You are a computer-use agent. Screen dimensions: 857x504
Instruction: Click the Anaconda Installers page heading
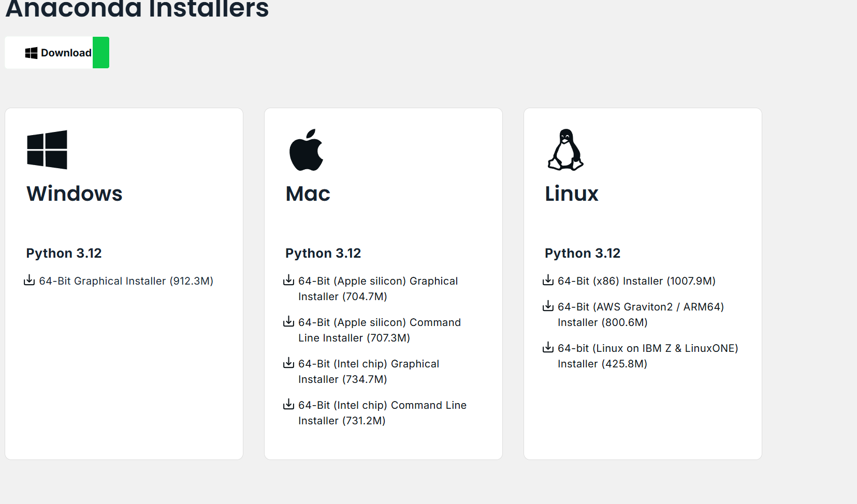point(137,9)
